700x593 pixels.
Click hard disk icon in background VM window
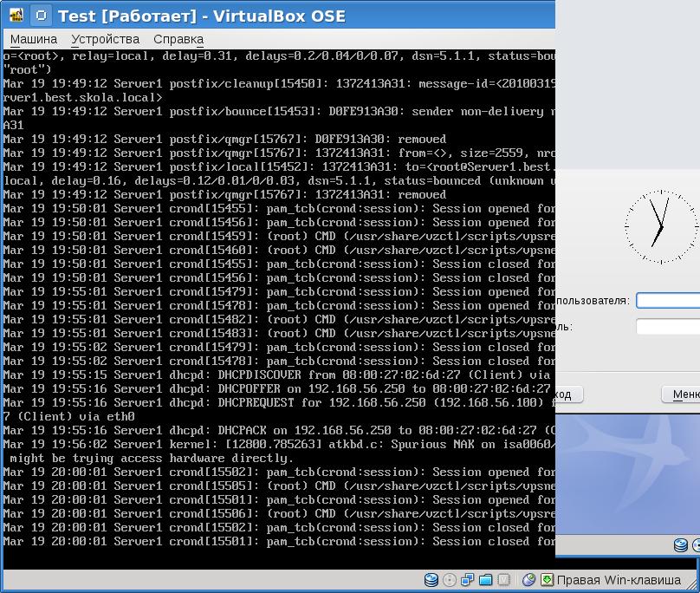pos(681,545)
